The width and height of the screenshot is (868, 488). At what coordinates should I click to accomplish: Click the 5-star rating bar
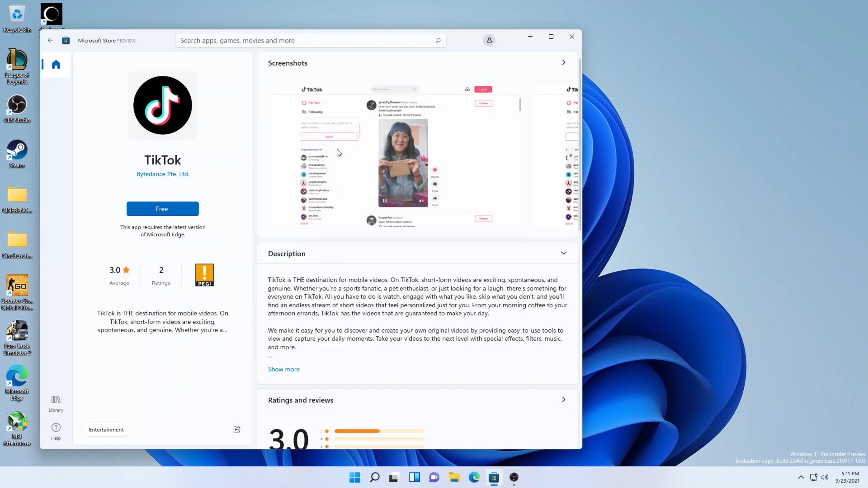pyautogui.click(x=380, y=431)
